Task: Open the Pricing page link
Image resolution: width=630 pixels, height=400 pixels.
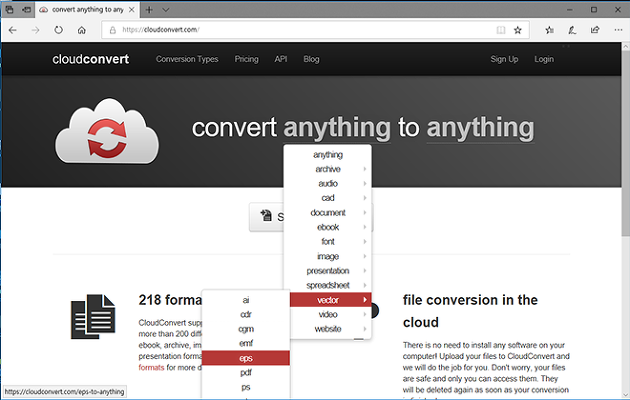Action: pos(246,59)
